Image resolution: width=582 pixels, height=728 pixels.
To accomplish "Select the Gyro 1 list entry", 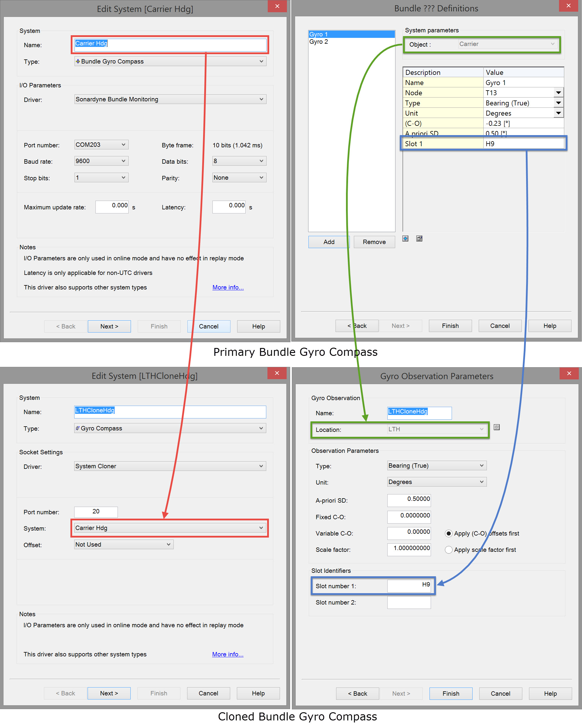I will [x=318, y=34].
